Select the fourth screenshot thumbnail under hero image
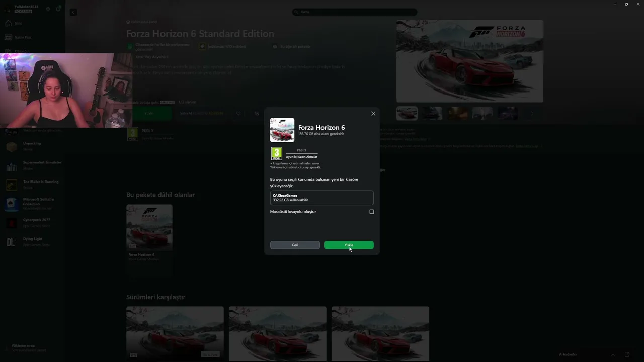Viewport: 644px width, 362px height. click(482, 113)
